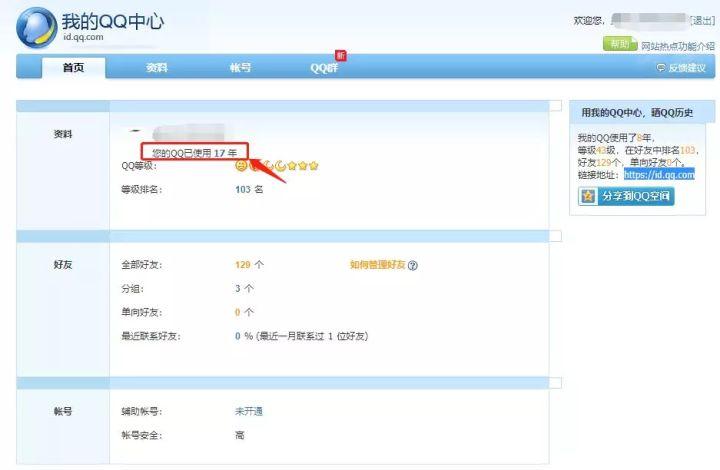Click the My QQ Center globe logo
This screenshot has width=720, height=470.
point(36,28)
